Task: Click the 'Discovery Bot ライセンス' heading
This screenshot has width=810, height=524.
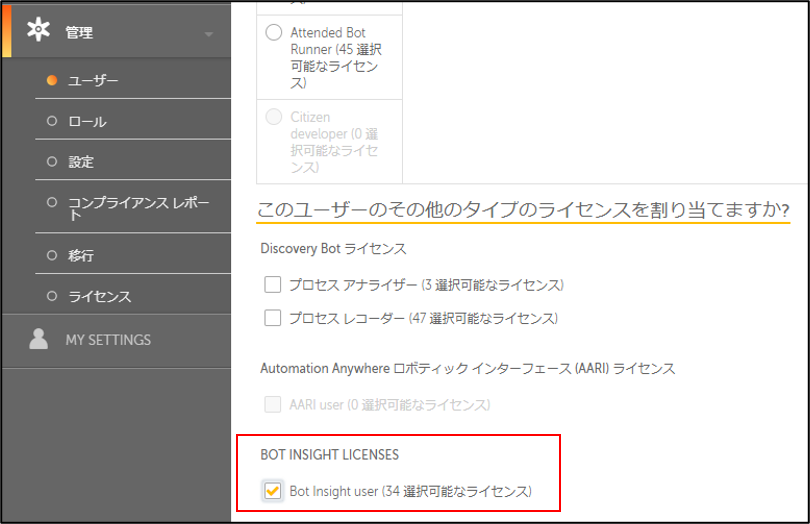Action: (333, 249)
